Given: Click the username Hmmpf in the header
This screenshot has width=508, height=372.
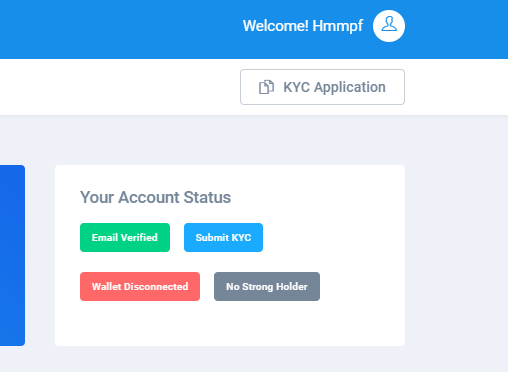Looking at the screenshot, I should (338, 26).
